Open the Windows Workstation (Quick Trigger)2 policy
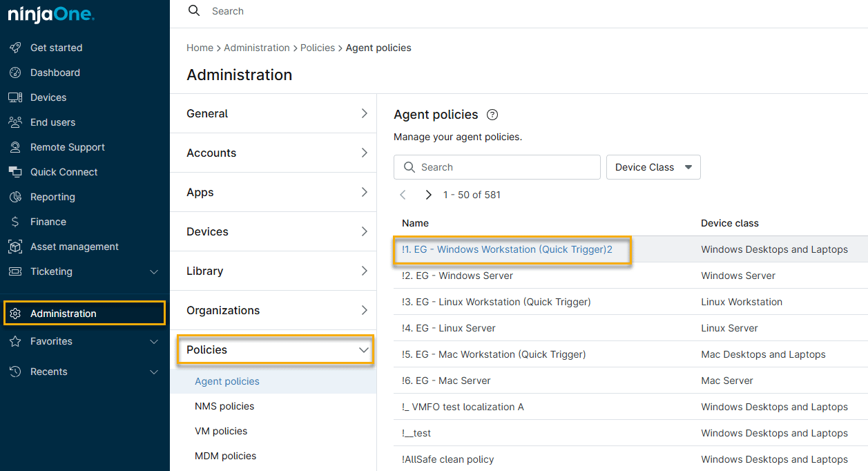The height and width of the screenshot is (471, 868). click(x=507, y=249)
